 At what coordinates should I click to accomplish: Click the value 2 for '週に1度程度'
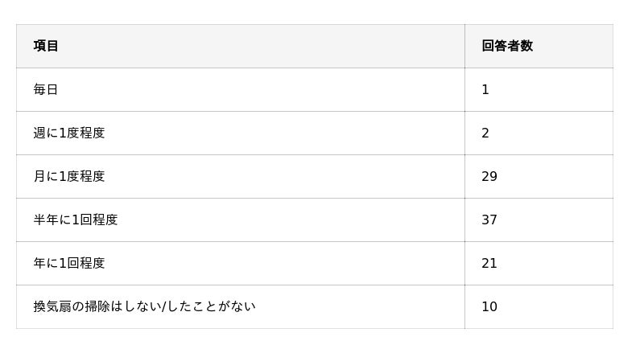pos(485,133)
